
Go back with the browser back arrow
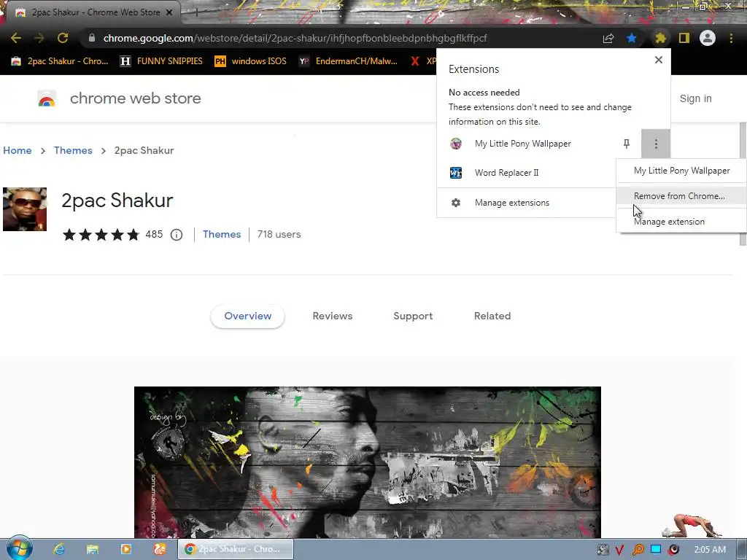[x=16, y=38]
